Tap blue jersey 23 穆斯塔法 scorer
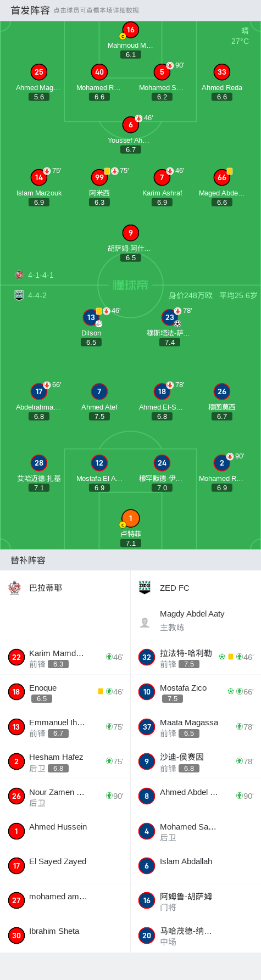 click(x=170, y=317)
